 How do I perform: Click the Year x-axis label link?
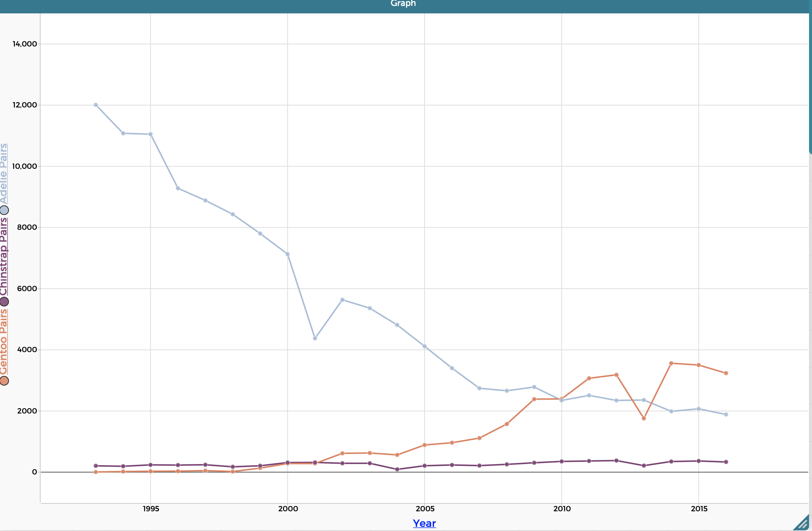pyautogui.click(x=424, y=523)
